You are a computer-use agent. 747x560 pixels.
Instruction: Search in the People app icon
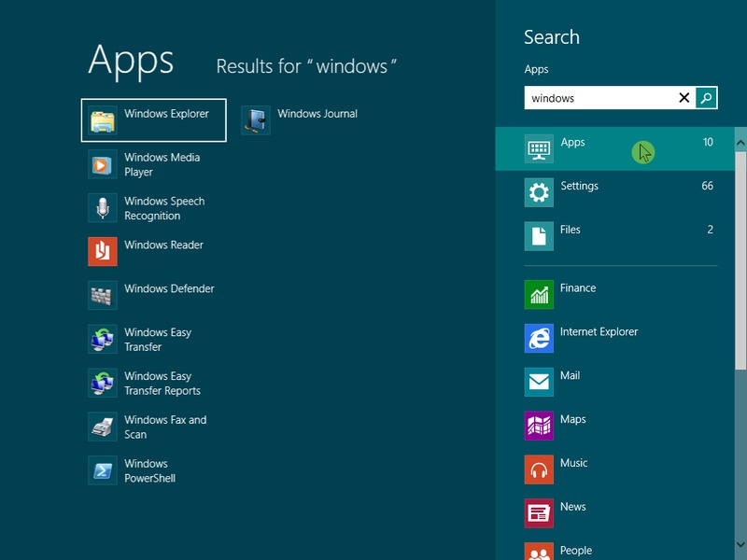click(x=539, y=552)
